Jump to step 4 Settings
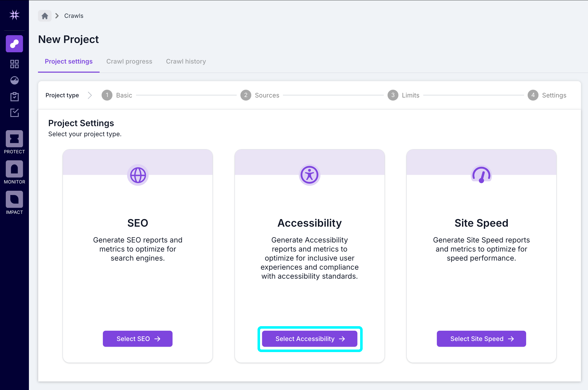Image resolution: width=588 pixels, height=390 pixels. click(547, 95)
